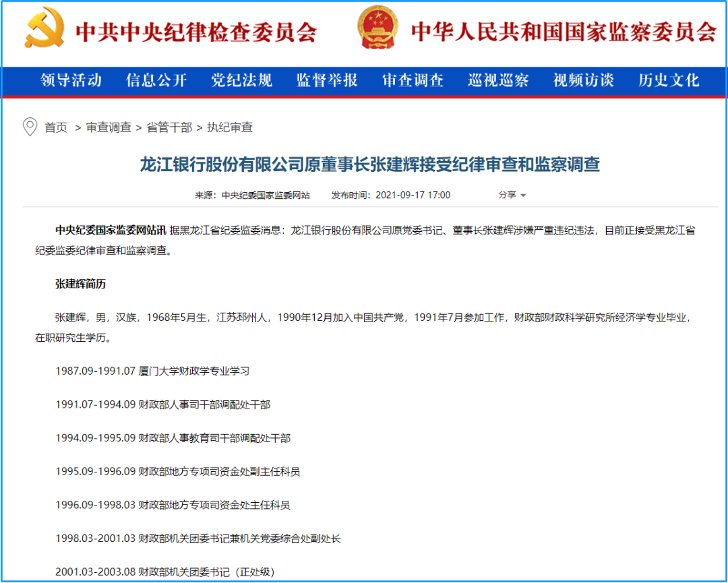Open the 党纪法规 menu
The image size is (728, 583).
tap(242, 80)
